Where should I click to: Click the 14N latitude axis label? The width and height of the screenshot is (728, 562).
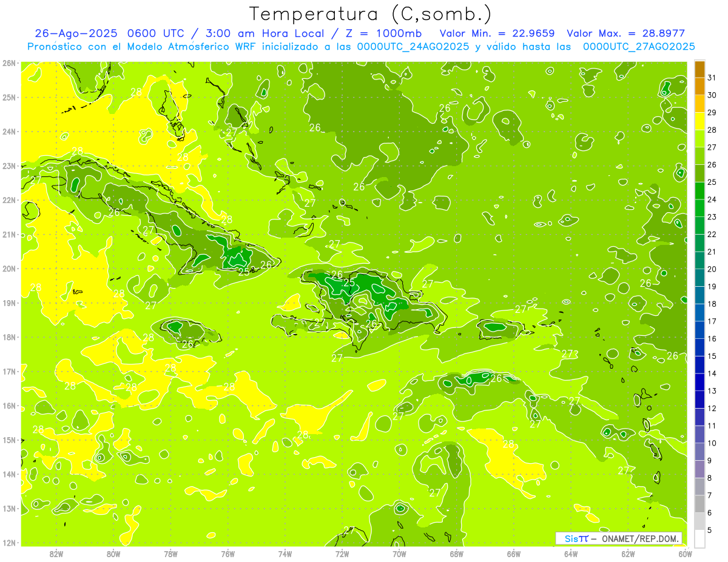(9, 474)
